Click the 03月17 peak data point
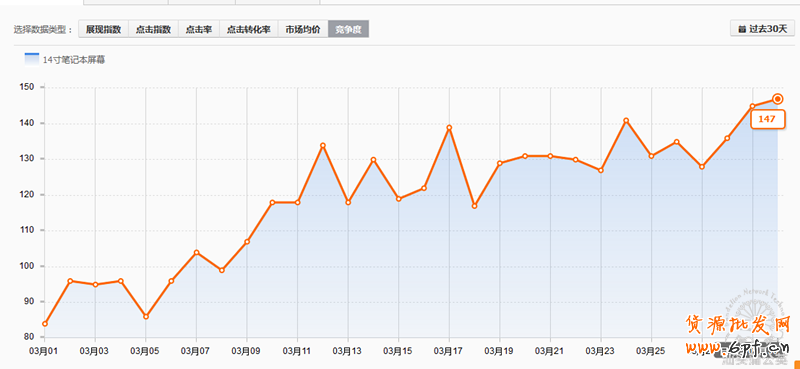800x369 pixels. [449, 128]
